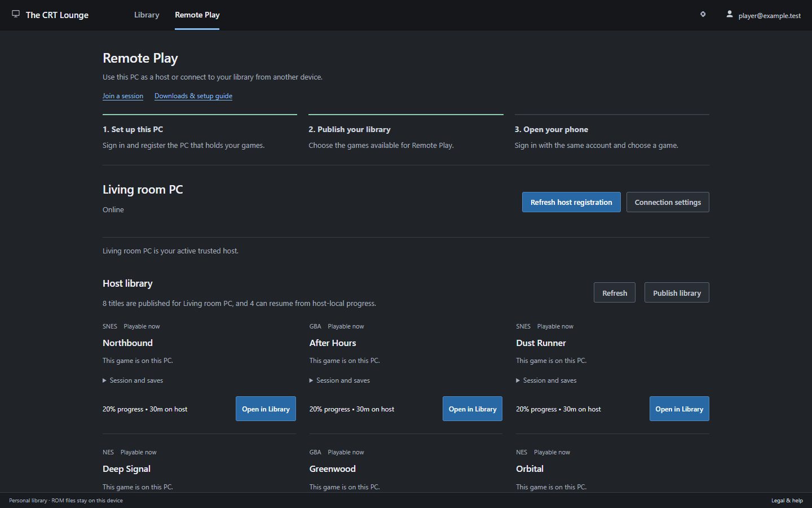The image size is (812, 508).
Task: Click the Greenwood game title
Action: click(333, 468)
